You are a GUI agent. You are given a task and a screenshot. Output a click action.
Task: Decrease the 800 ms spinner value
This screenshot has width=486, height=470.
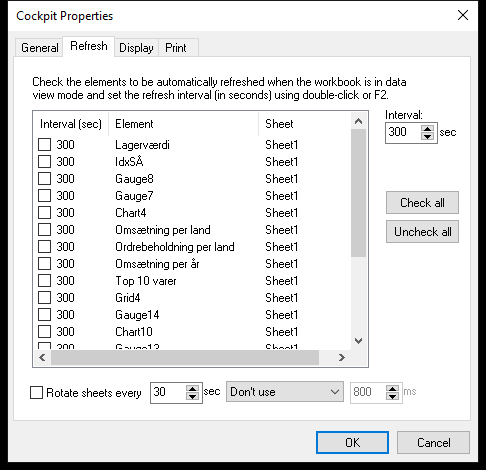point(392,396)
